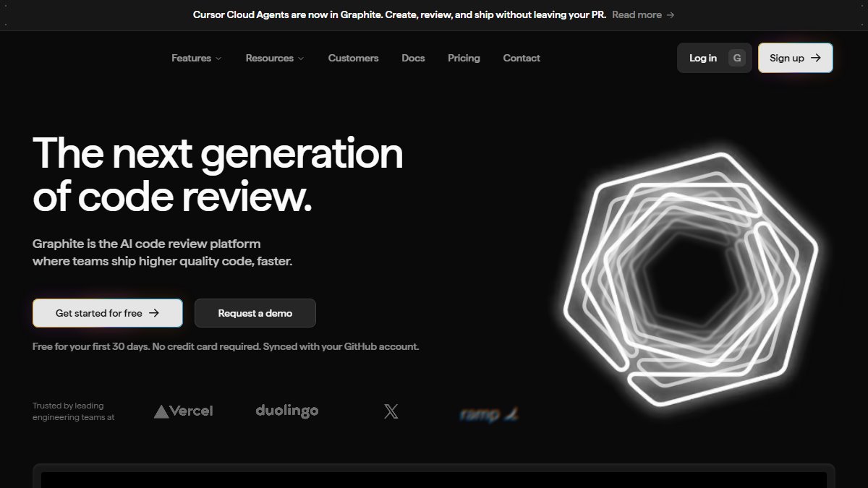The image size is (868, 488).
Task: Go to the Customers page
Action: [353, 58]
